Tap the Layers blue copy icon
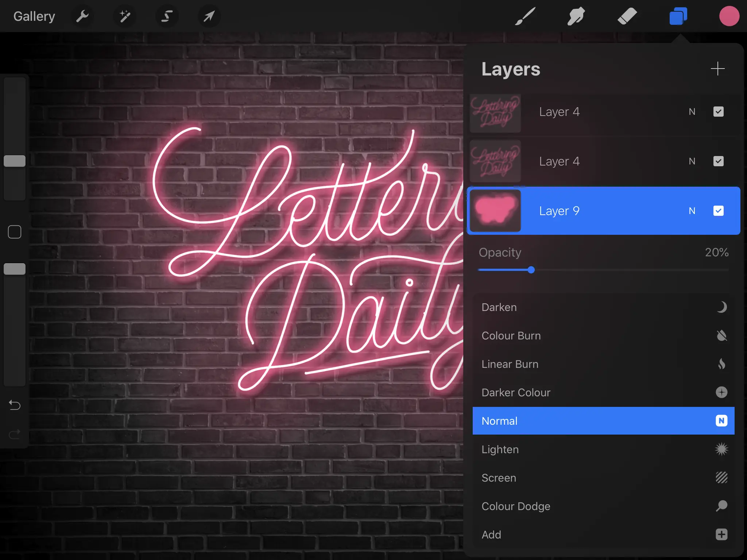Viewport: 747px width, 560px height. 678,16
